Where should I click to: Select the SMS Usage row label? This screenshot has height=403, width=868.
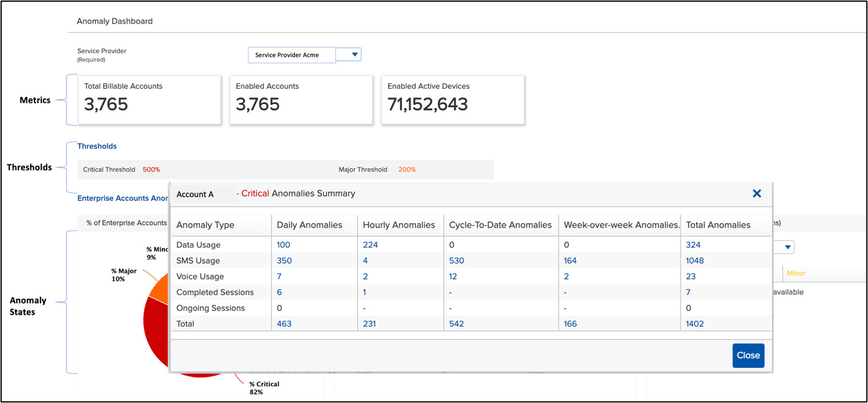pos(198,261)
